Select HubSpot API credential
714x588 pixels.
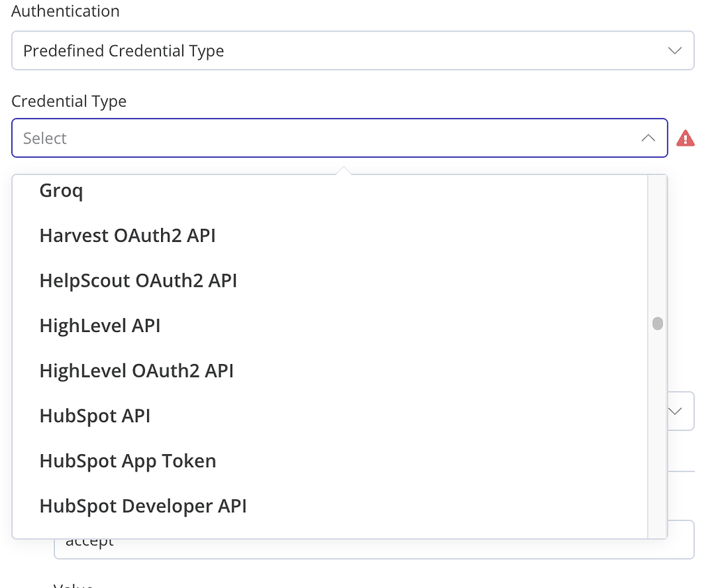95,415
